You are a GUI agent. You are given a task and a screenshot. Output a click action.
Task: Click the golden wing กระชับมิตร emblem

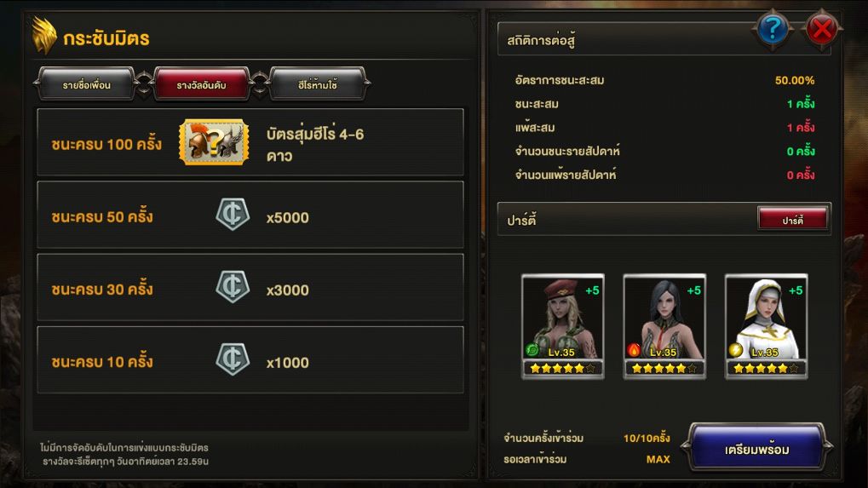(x=44, y=36)
